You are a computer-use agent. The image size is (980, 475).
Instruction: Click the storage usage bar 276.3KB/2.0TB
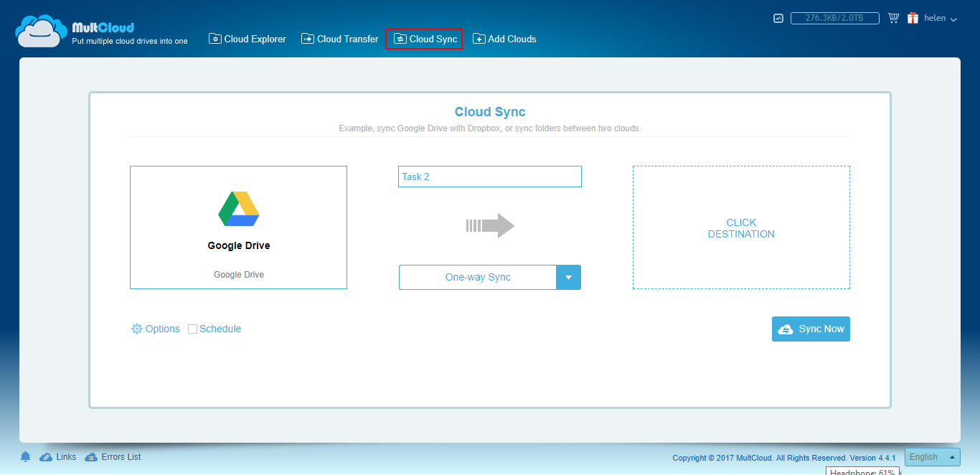coord(836,19)
